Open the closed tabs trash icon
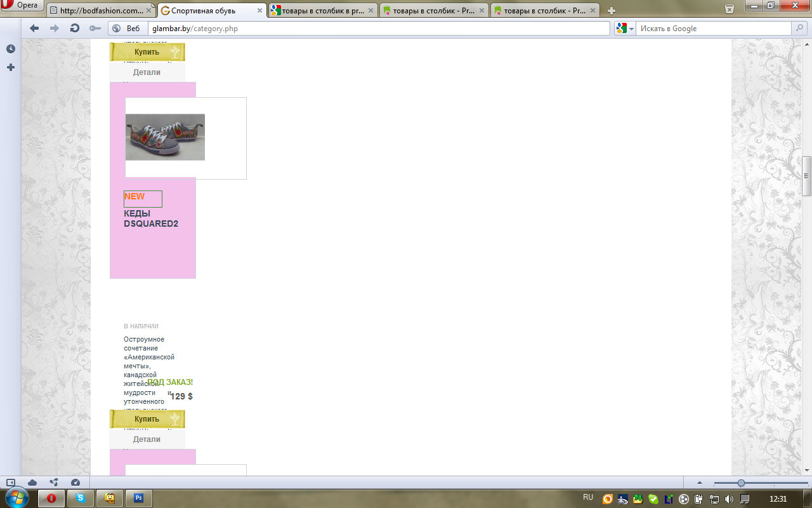 click(730, 9)
